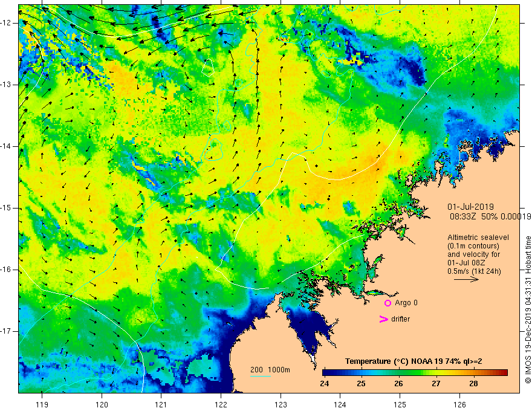Click the 'drifter' label
This screenshot has height=411, width=532.
pos(400,319)
